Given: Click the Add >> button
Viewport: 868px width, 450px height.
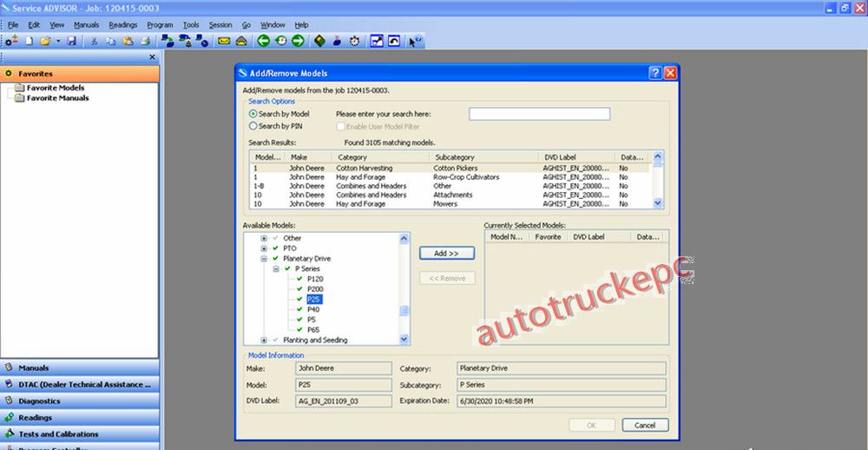Looking at the screenshot, I should [447, 254].
